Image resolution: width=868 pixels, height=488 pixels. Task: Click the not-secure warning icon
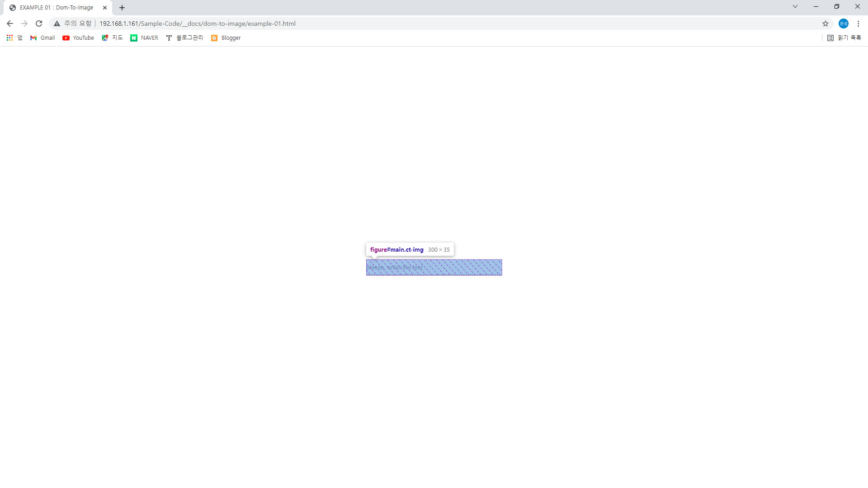[x=57, y=23]
